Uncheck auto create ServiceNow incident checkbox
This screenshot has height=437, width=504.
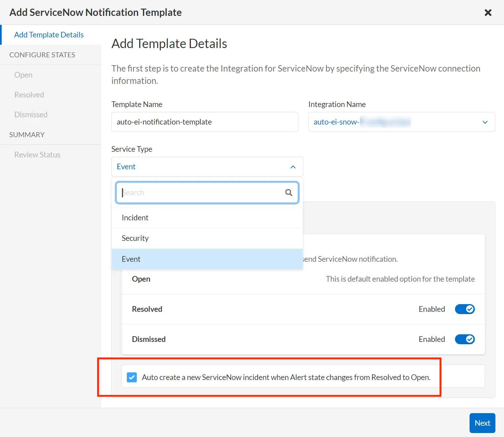132,377
